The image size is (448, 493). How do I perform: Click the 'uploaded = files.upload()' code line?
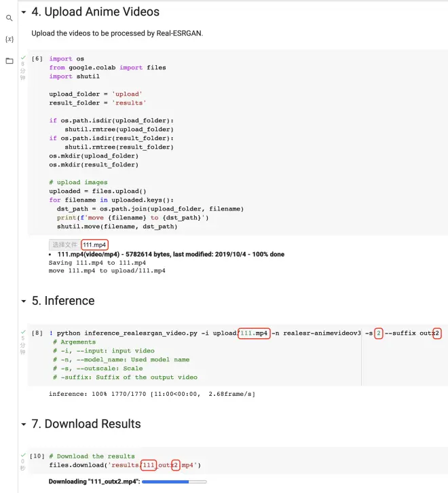pyautogui.click(x=98, y=191)
